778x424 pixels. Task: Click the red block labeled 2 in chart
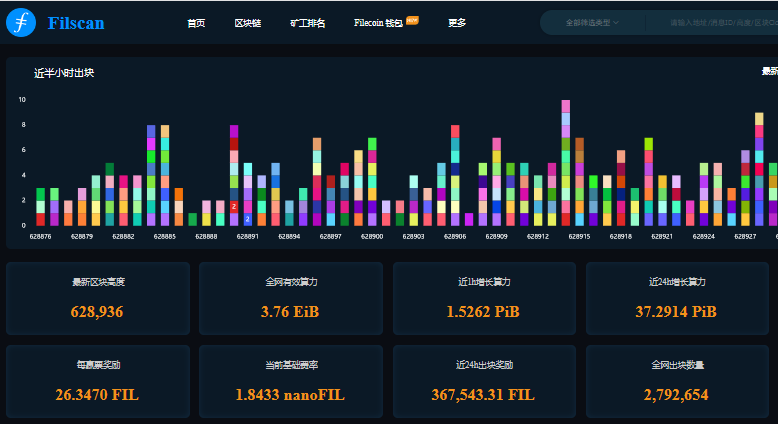click(234, 206)
